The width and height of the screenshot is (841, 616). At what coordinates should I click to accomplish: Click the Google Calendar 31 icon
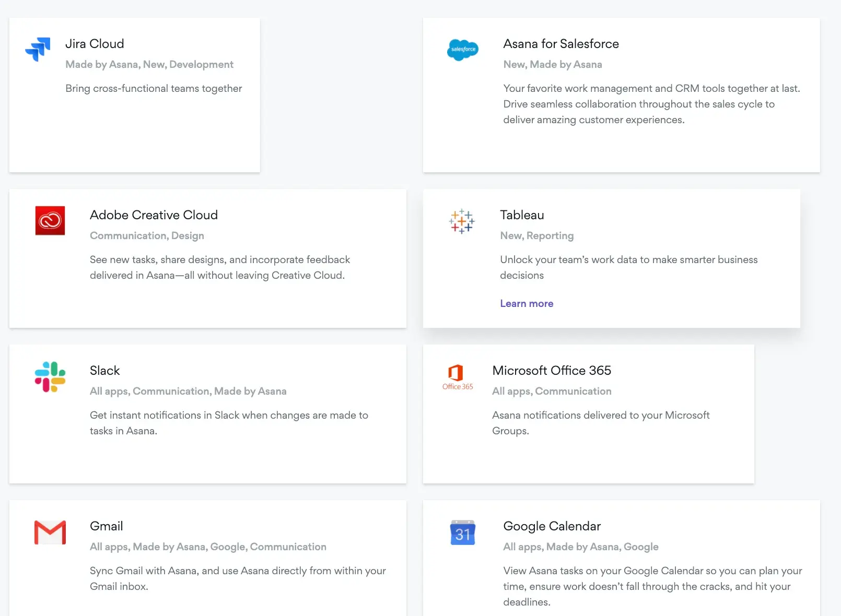(x=462, y=532)
